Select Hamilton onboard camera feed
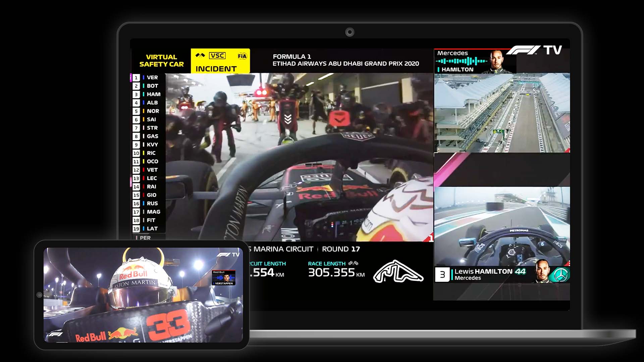644x362 pixels. [502, 227]
